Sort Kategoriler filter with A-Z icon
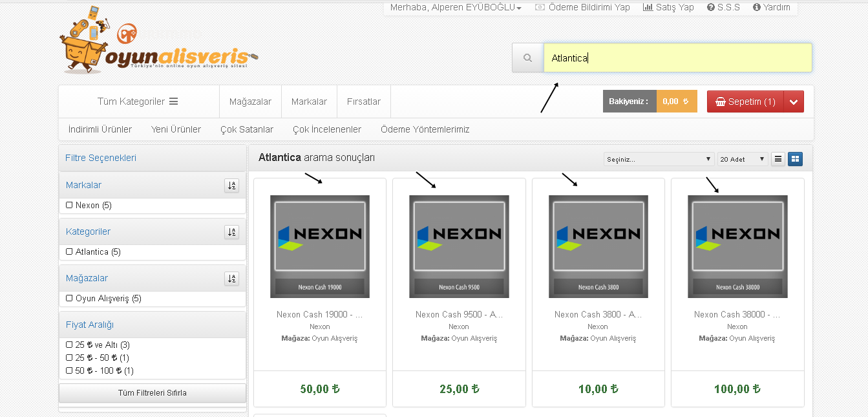868x417 pixels. [x=231, y=232]
